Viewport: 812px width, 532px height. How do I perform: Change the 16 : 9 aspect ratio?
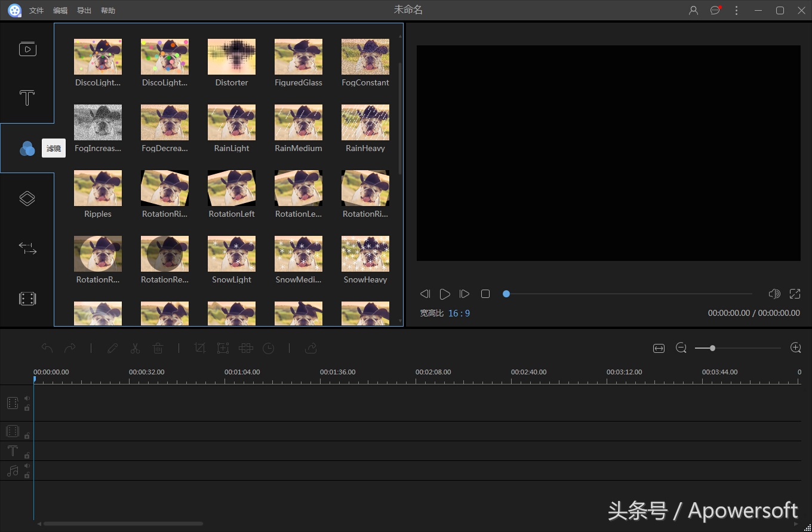click(x=459, y=313)
